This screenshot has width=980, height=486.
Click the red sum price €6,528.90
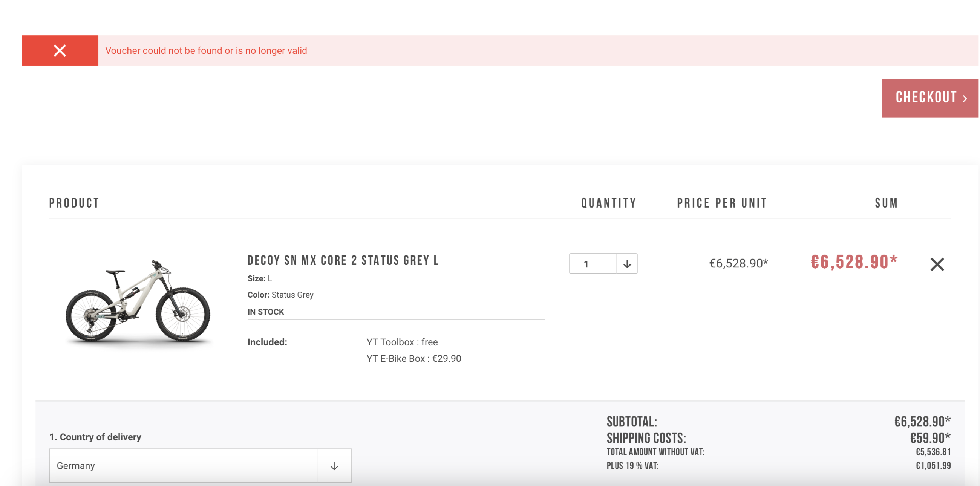[854, 262]
